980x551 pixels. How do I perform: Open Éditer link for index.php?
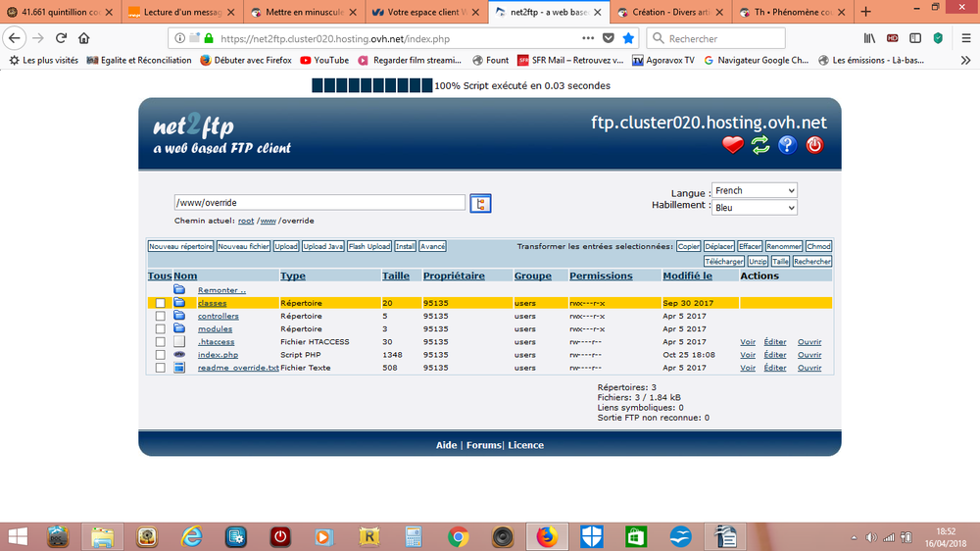775,355
